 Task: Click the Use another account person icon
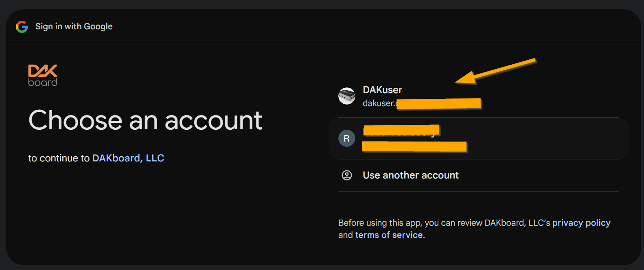[x=347, y=175]
